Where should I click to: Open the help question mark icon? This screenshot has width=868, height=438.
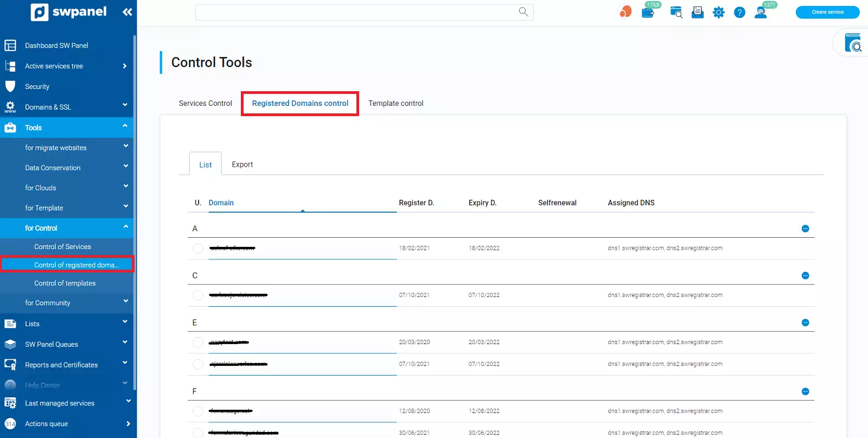click(x=739, y=12)
